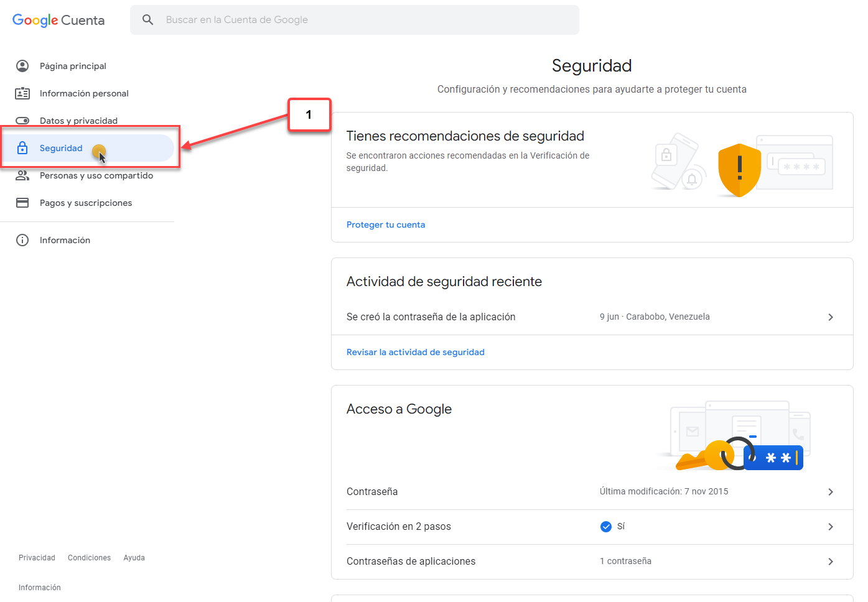Screen dimensions: 868x602
Task: Click the Página principal person icon
Action: (22, 66)
